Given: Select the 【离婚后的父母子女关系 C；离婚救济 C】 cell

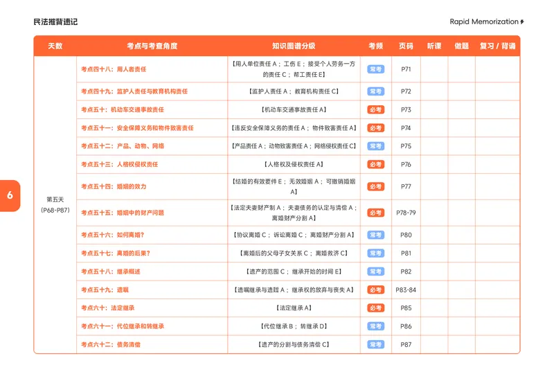Looking at the screenshot, I should click(294, 253).
